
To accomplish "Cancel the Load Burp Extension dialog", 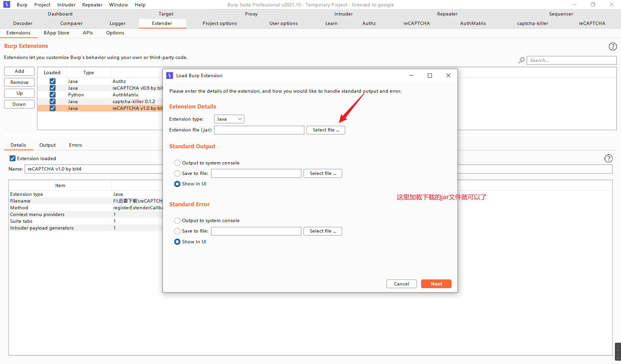I will point(402,284).
